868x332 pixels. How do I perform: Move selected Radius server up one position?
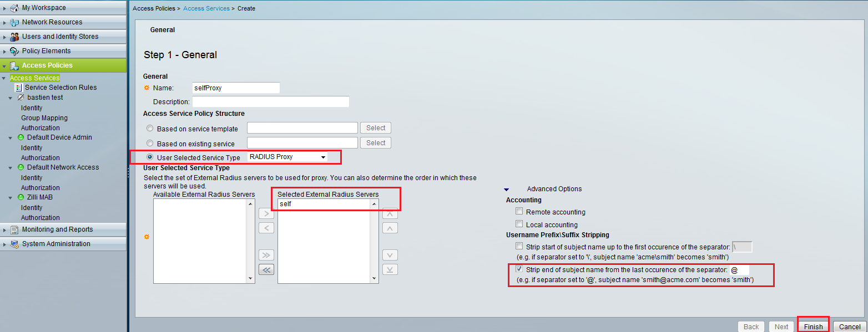coord(390,228)
